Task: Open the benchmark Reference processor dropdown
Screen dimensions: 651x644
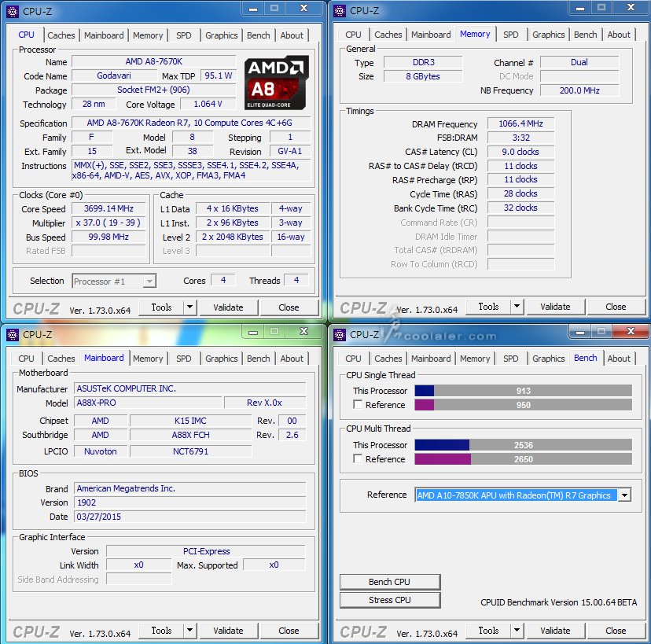Action: tap(523, 495)
